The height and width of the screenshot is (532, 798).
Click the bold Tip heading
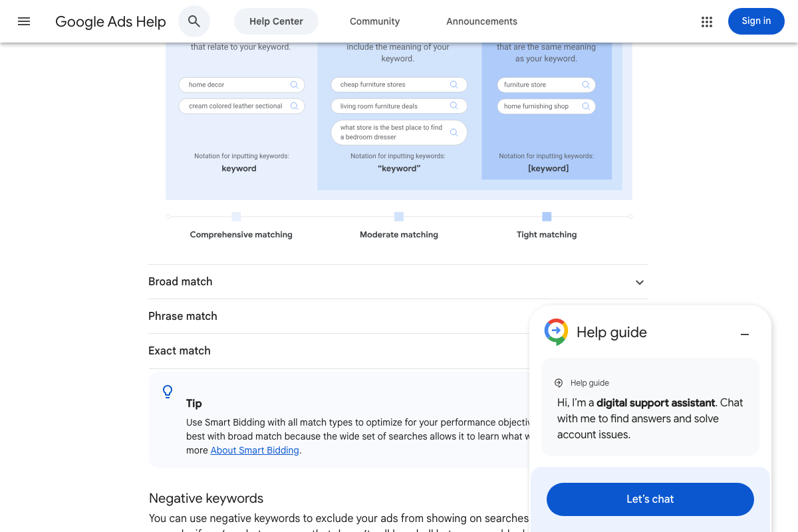194,404
